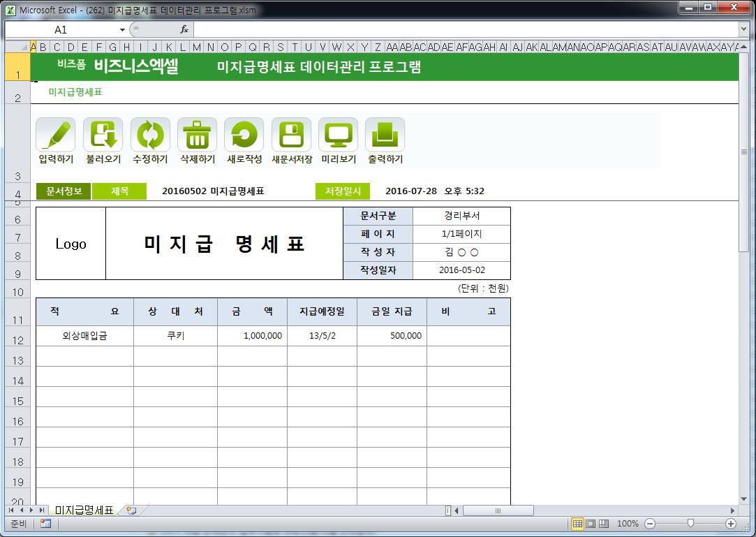Screen dimensions: 756x537
Task: Click the 문서정보 label button
Action: pyautogui.click(x=64, y=191)
